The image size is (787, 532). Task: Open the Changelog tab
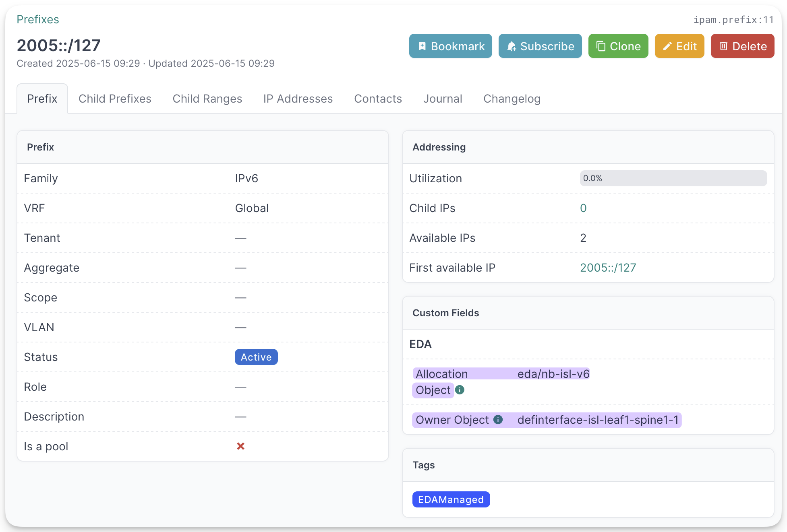tap(512, 99)
